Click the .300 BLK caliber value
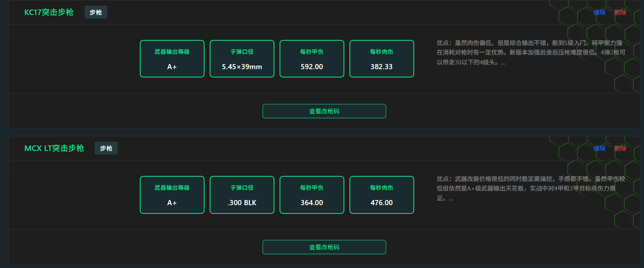Viewport: 644px width, 268px height. click(x=242, y=203)
